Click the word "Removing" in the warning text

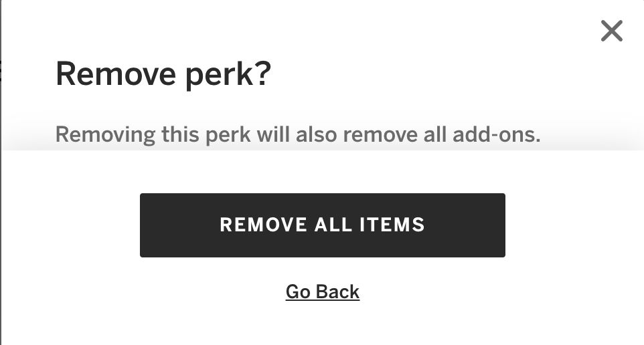tap(105, 135)
